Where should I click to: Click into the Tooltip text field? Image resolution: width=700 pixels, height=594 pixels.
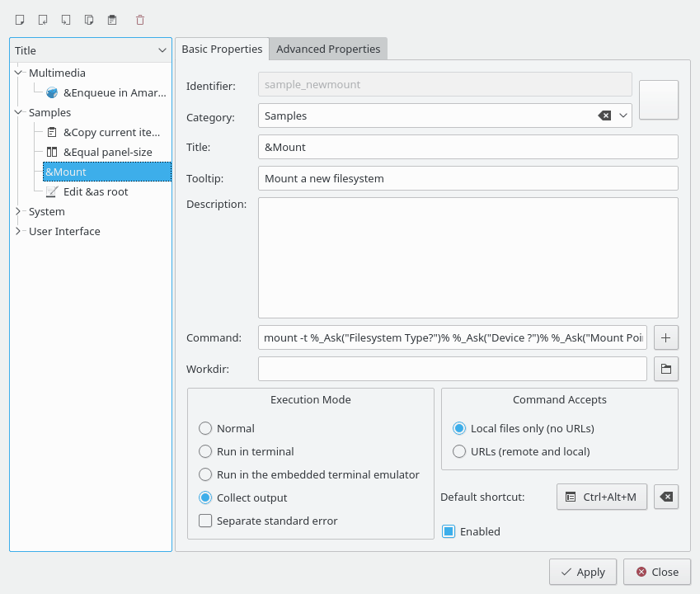[x=467, y=178]
